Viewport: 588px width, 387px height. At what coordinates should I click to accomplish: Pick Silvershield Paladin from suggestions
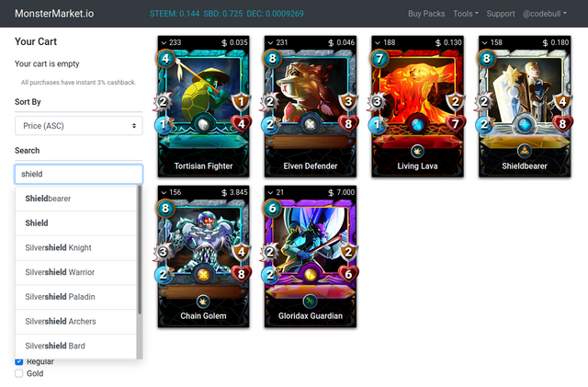75,297
